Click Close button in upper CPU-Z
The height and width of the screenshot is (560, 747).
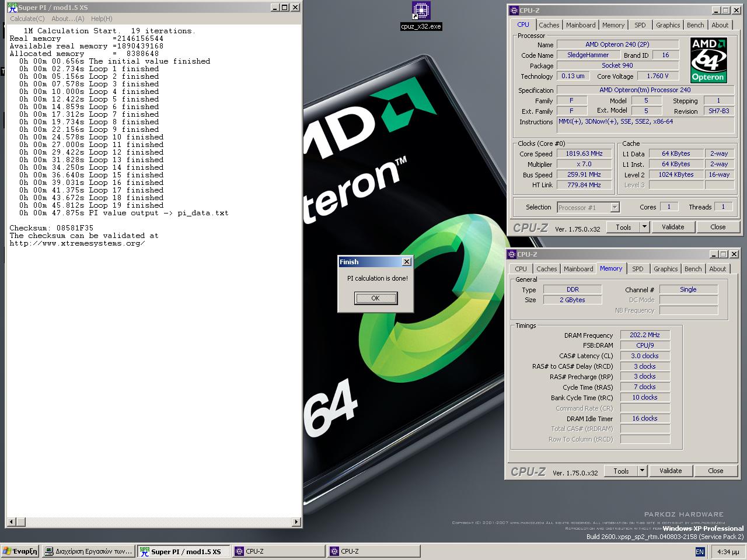(718, 228)
